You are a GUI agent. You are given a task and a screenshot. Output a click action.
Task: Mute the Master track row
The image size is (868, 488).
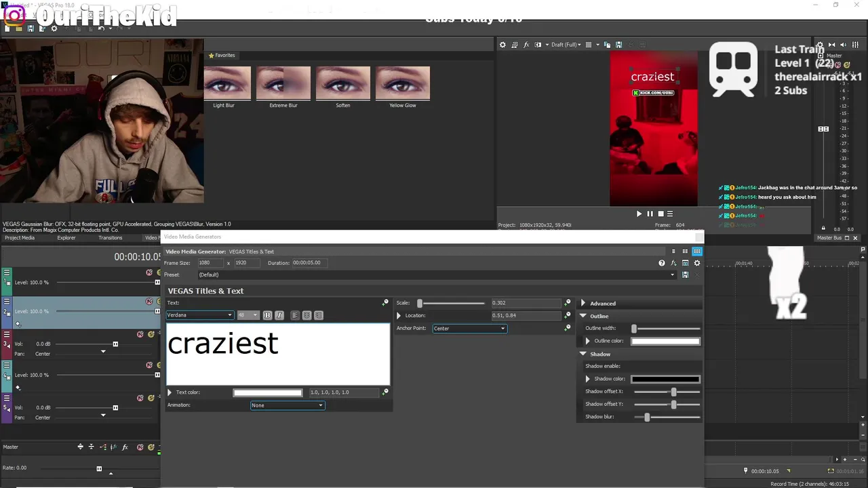point(140,447)
